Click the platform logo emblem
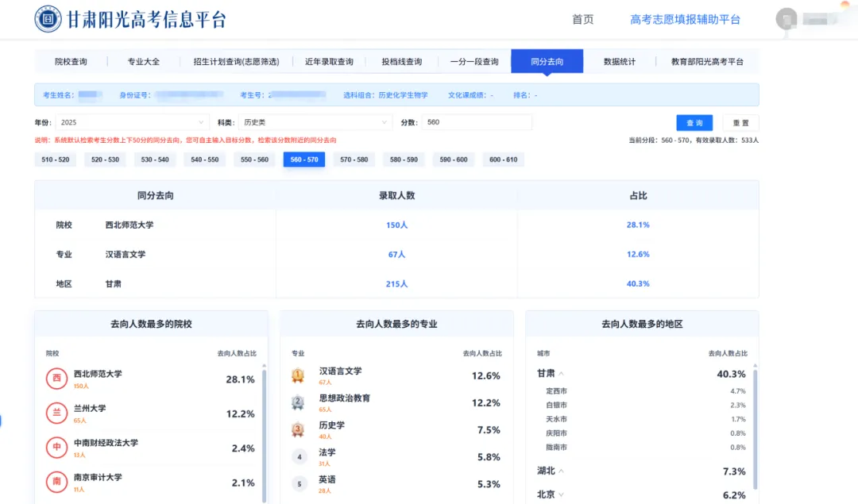The image size is (858, 504). (x=48, y=19)
